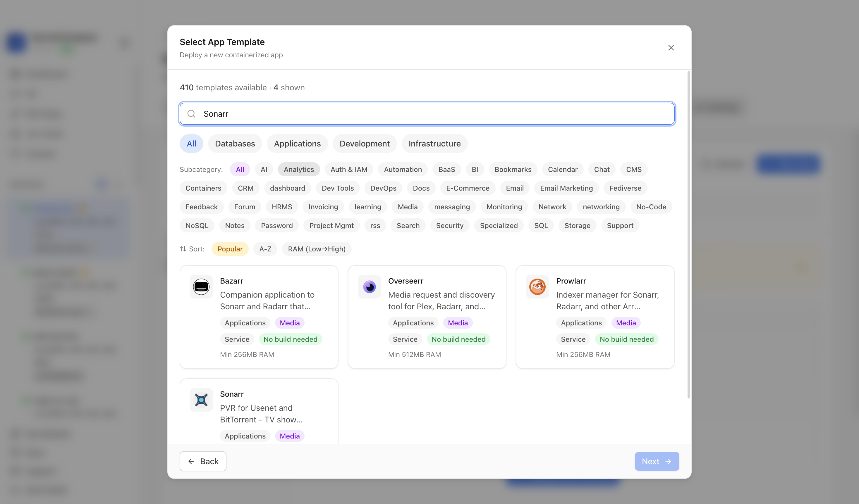Select the Containers subcategory
This screenshot has width=859, height=504.
(203, 188)
